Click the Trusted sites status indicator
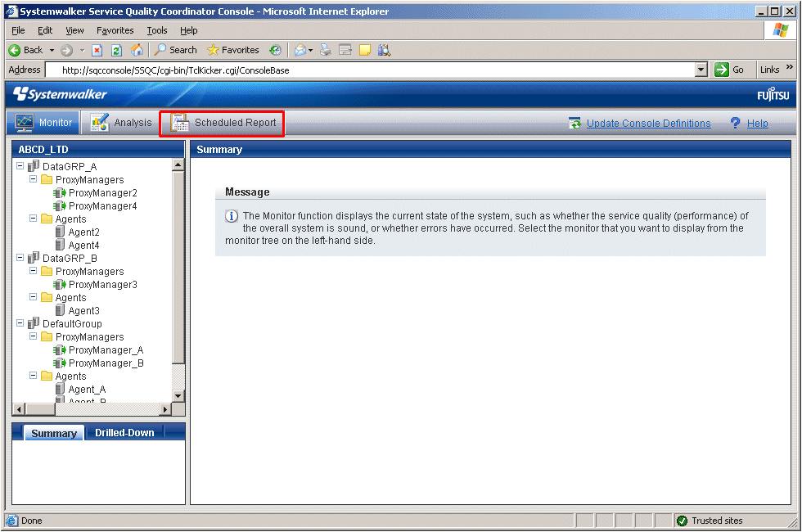802x532 pixels. [x=710, y=521]
